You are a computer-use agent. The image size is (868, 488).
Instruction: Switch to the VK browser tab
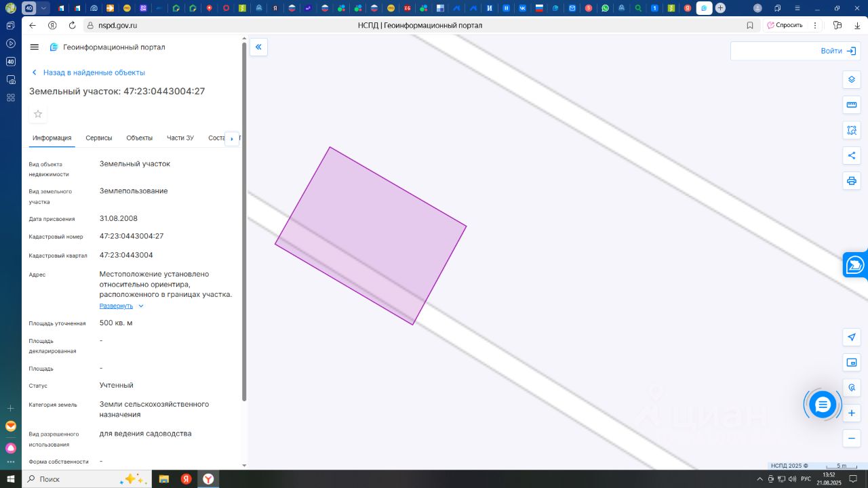pos(523,8)
